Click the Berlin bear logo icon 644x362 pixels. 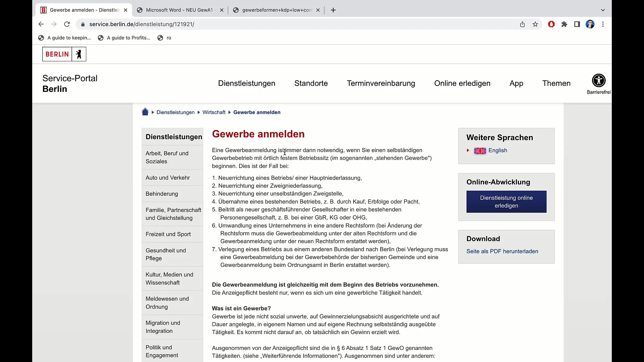(78, 54)
